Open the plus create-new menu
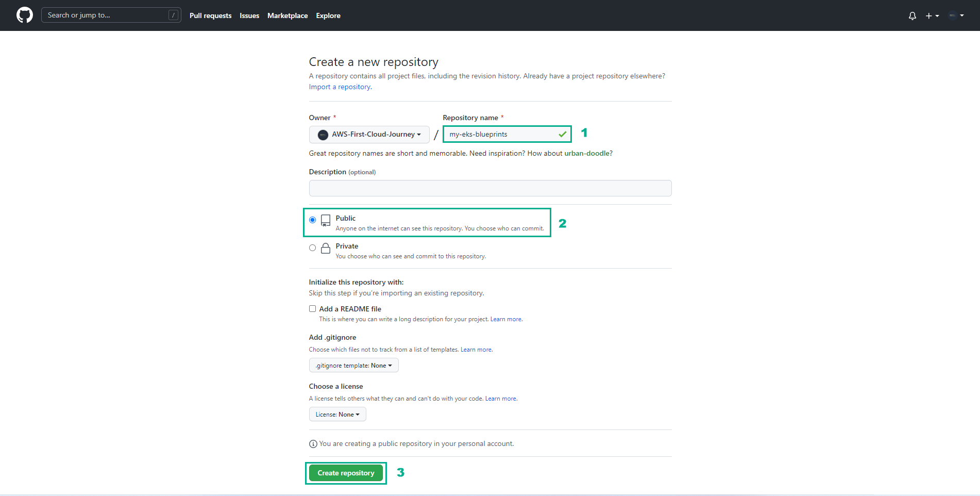Screen dimensions: 980x496 tap(932, 15)
